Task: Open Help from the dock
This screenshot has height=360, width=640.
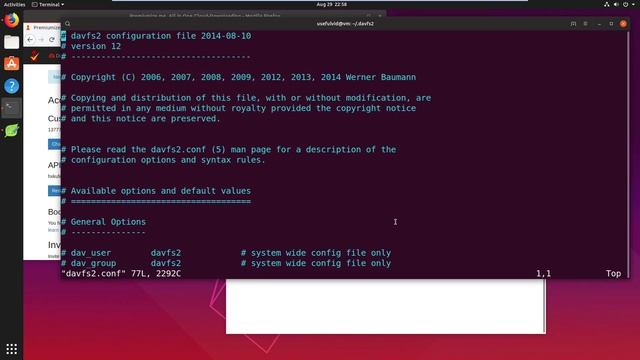Action: coord(11,86)
